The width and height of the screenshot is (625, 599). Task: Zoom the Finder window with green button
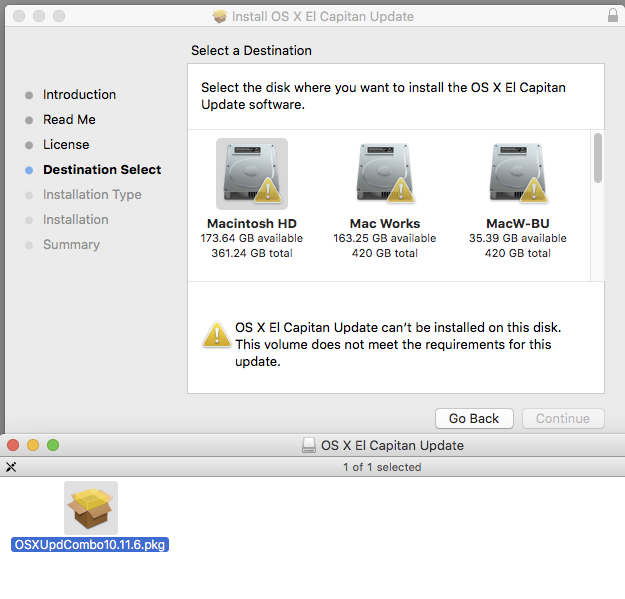click(53, 445)
